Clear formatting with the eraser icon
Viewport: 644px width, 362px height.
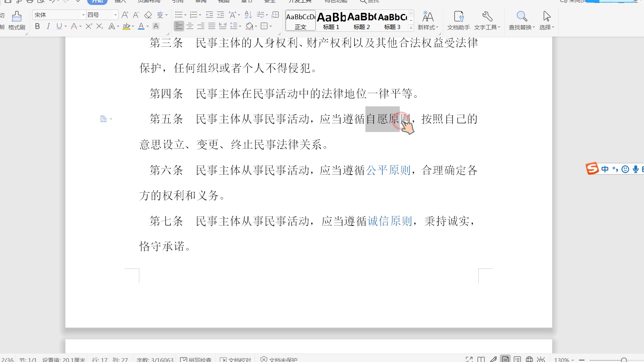tap(148, 15)
